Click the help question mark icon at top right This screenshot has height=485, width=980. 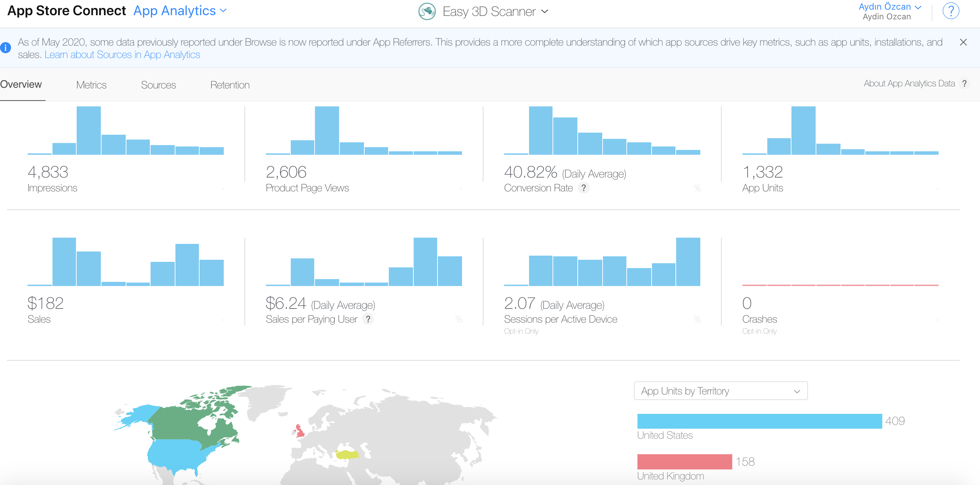(x=950, y=11)
